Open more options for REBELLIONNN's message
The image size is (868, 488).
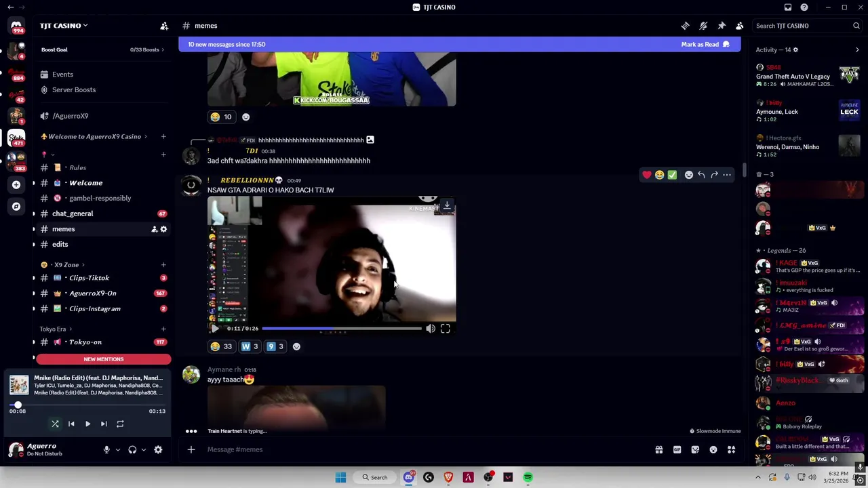[727, 175]
